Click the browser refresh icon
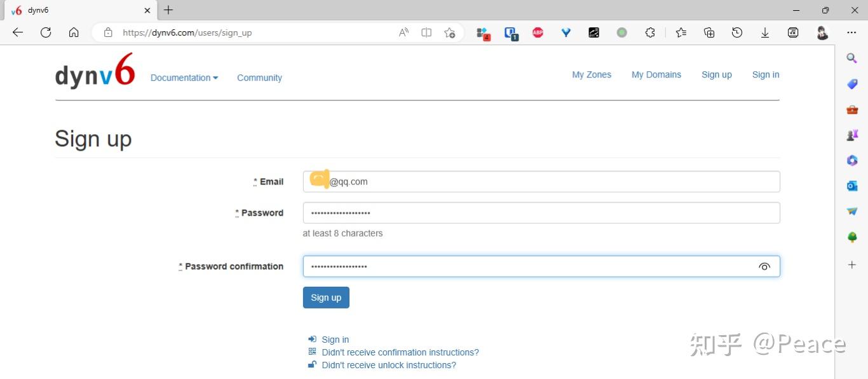Viewport: 868px width, 379px height. point(46,32)
